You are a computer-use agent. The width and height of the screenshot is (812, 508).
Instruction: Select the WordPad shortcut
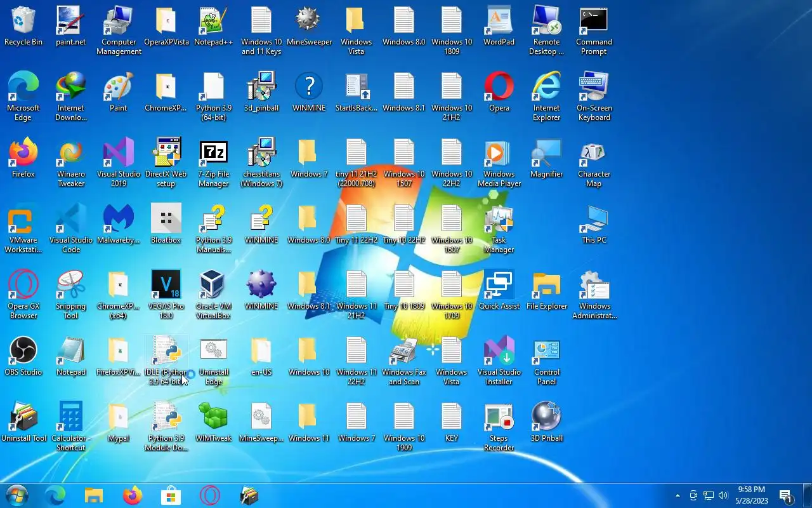pyautogui.click(x=499, y=27)
